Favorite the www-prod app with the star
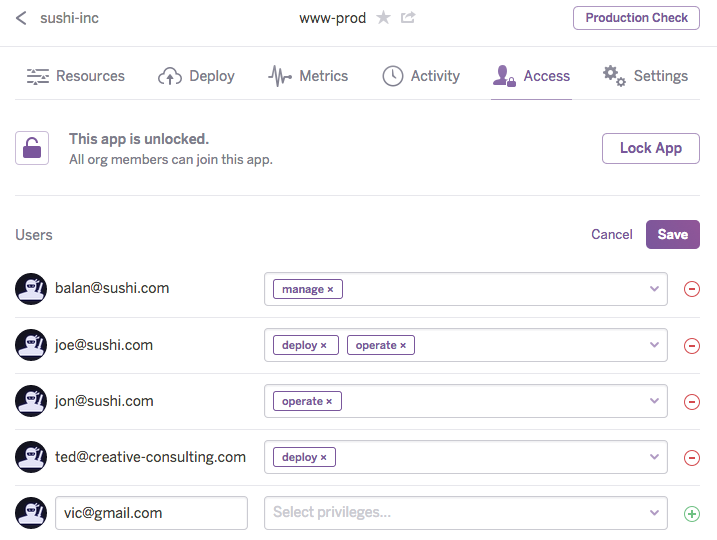The width and height of the screenshot is (717, 540). pos(383,18)
